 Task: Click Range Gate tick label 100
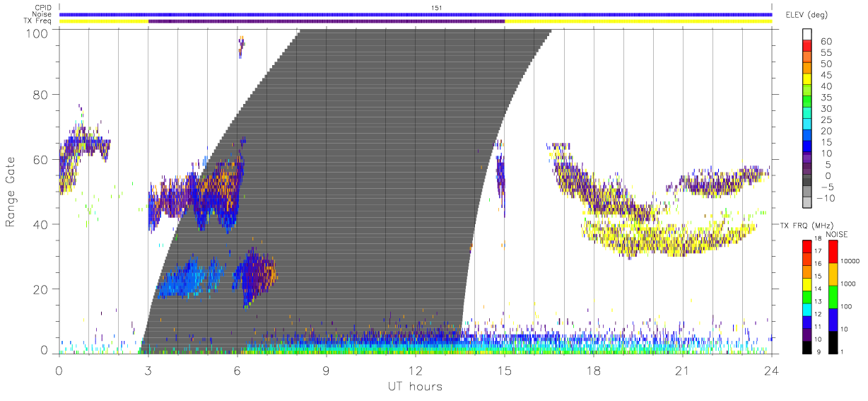pos(38,33)
